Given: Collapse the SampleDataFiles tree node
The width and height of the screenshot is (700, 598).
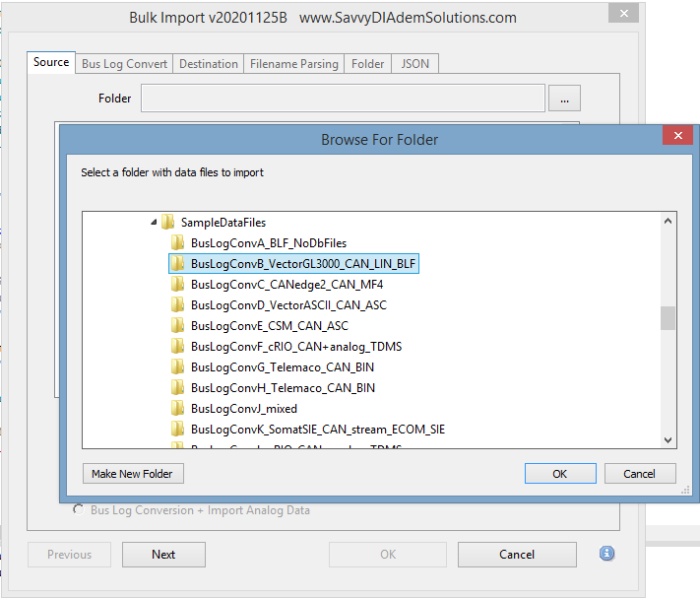Looking at the screenshot, I should pyautogui.click(x=154, y=223).
